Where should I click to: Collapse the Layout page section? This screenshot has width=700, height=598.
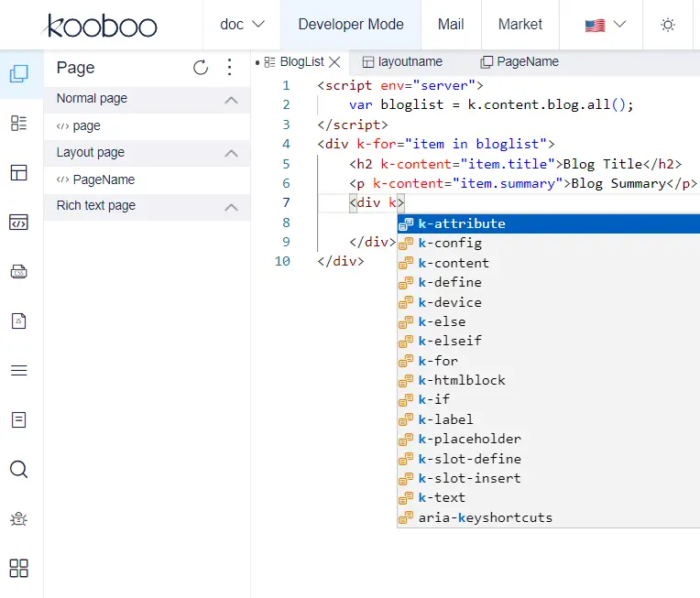(231, 154)
